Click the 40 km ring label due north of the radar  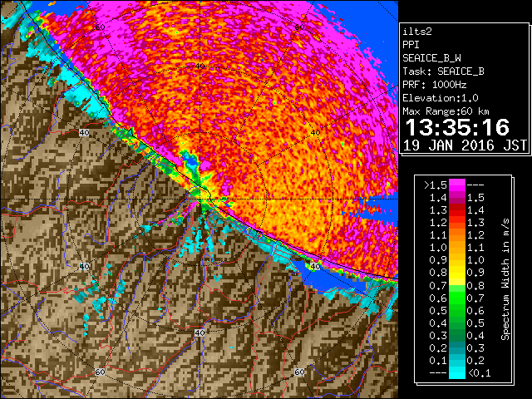(x=199, y=66)
